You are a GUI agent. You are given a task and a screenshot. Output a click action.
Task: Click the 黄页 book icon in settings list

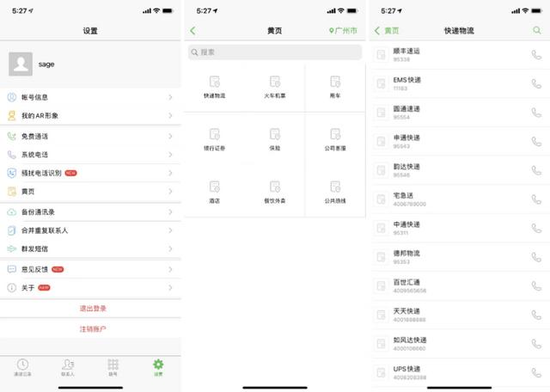pos(11,191)
